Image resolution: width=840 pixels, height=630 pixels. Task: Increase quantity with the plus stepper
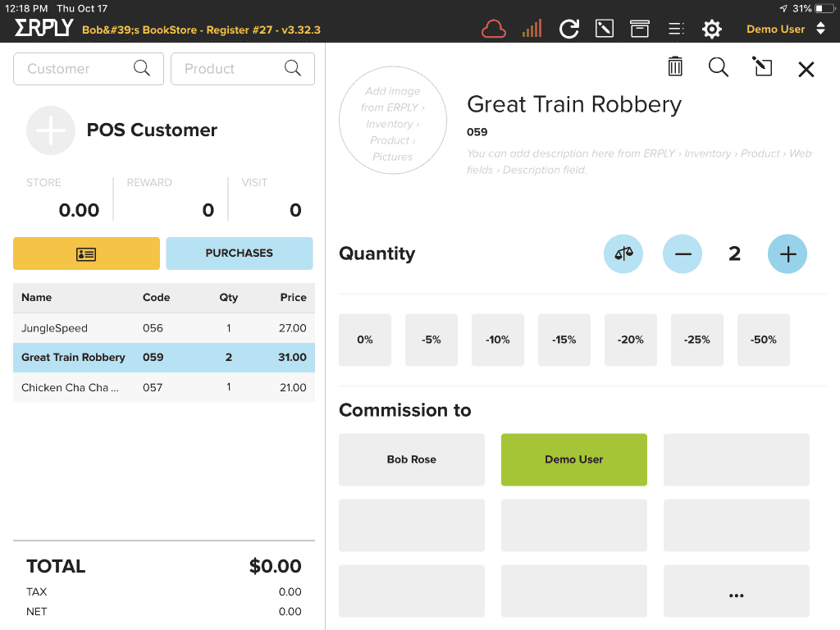click(x=787, y=253)
